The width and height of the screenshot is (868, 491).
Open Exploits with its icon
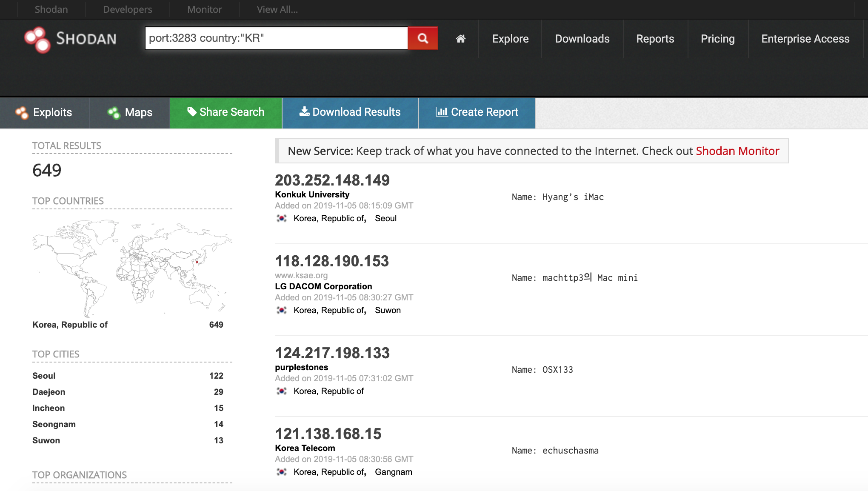pos(44,113)
